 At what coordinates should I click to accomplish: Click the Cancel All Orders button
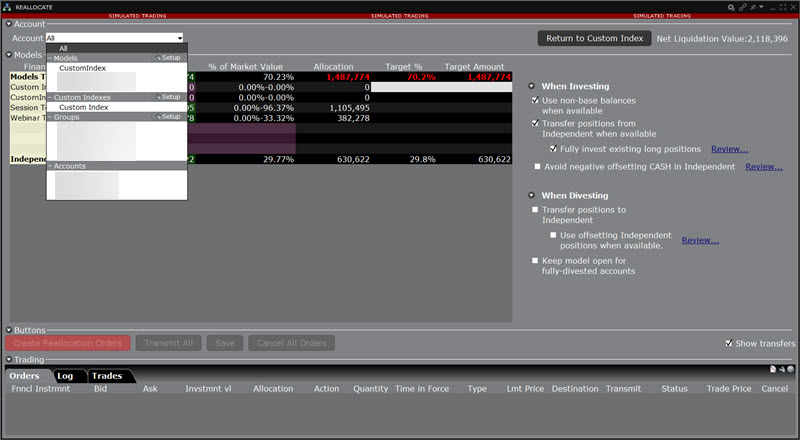pos(291,343)
